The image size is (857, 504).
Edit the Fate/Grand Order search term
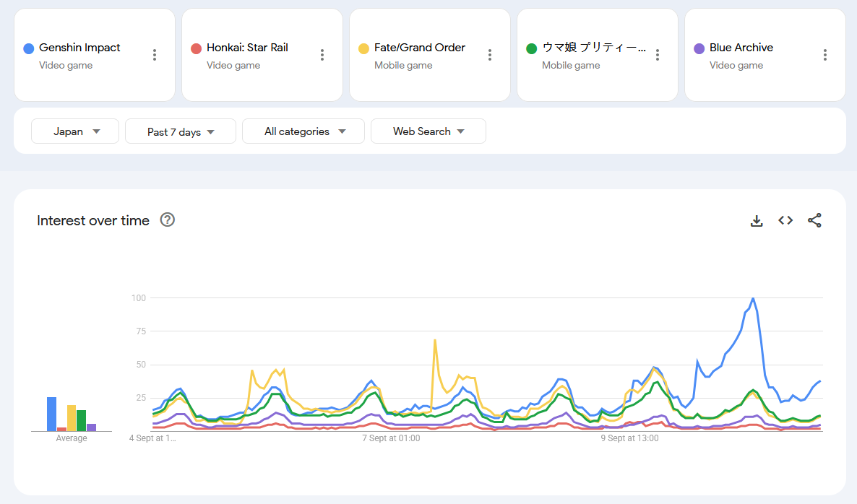click(x=420, y=48)
